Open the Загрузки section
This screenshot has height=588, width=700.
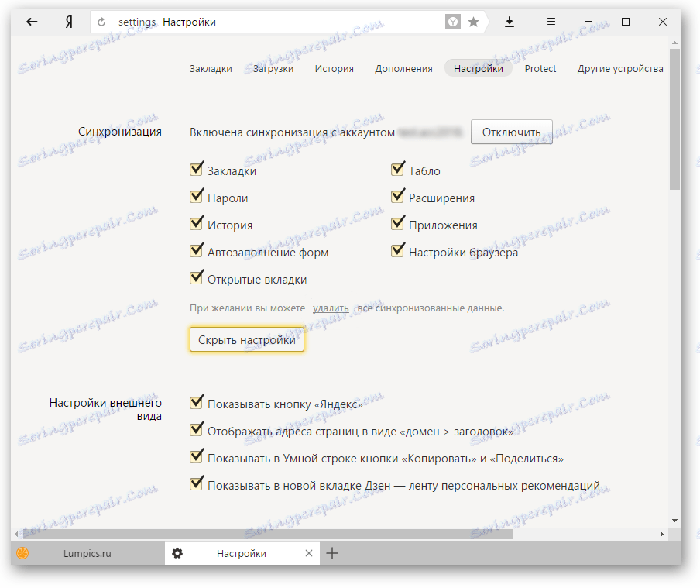[x=273, y=69]
